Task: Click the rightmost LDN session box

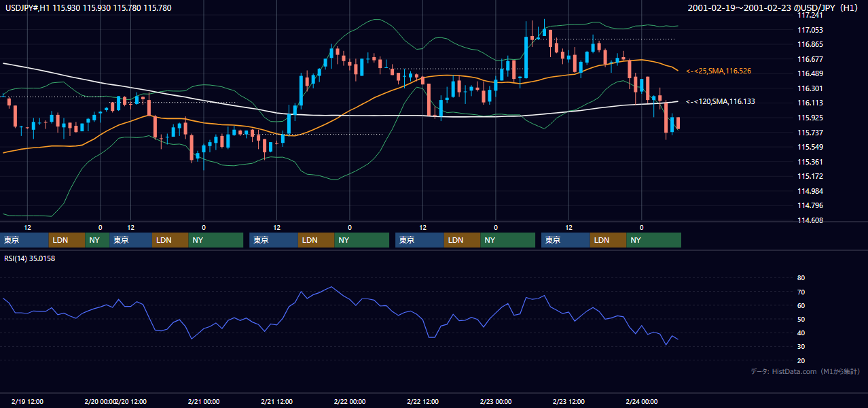Action: point(608,240)
